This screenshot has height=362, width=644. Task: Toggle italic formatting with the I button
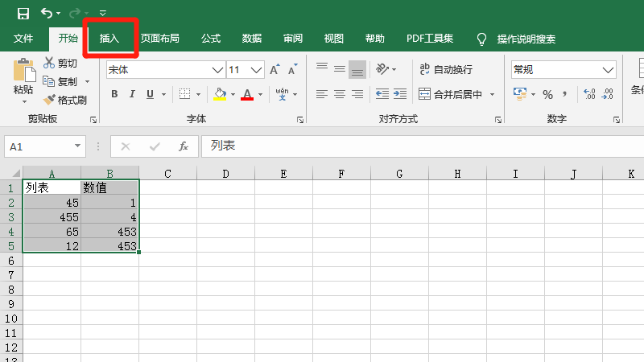[132, 94]
